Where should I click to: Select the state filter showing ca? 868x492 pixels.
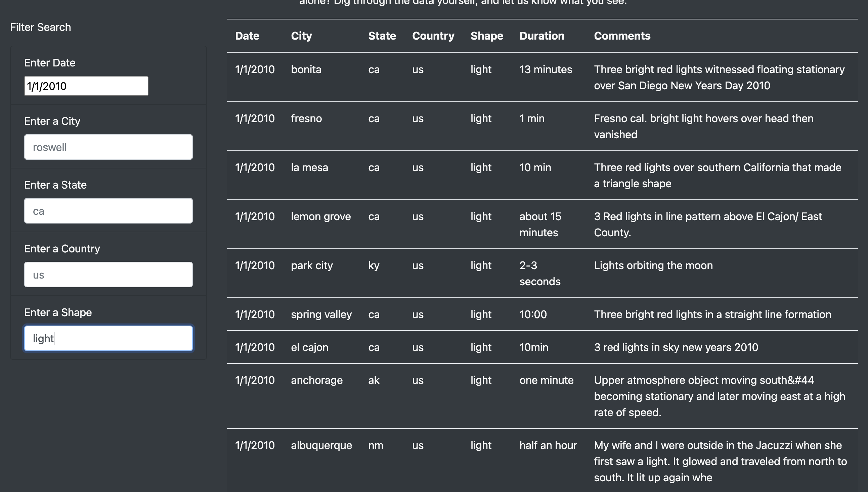[x=108, y=210]
